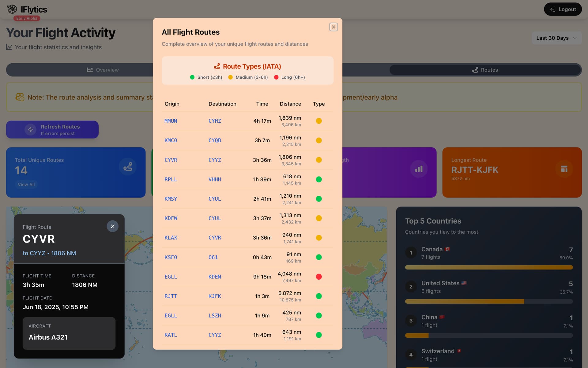Click the yellow Medium legend dot
The width and height of the screenshot is (588, 368).
point(230,77)
